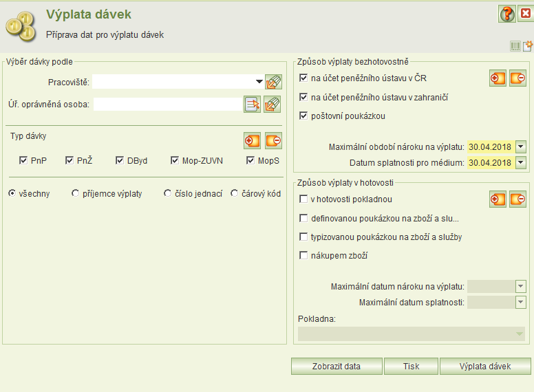Click the coins icon in the header
The width and height of the screenshot is (534, 392).
coord(21,26)
